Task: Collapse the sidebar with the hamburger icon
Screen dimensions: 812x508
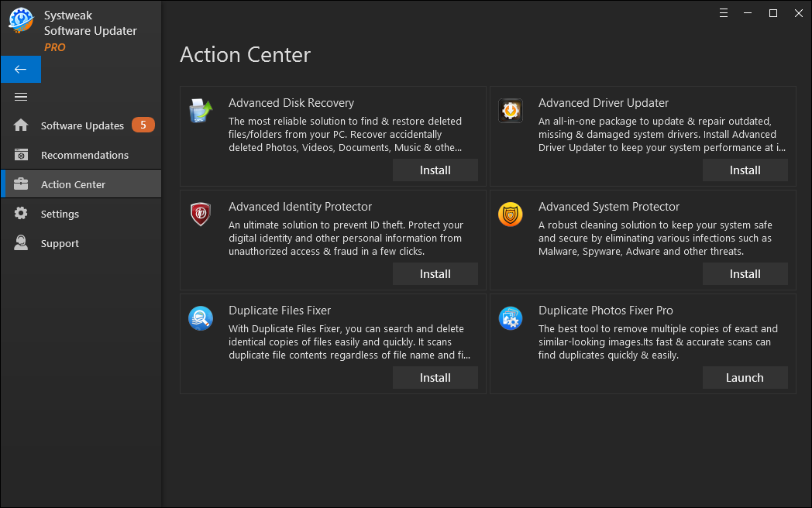Action: coord(21,97)
